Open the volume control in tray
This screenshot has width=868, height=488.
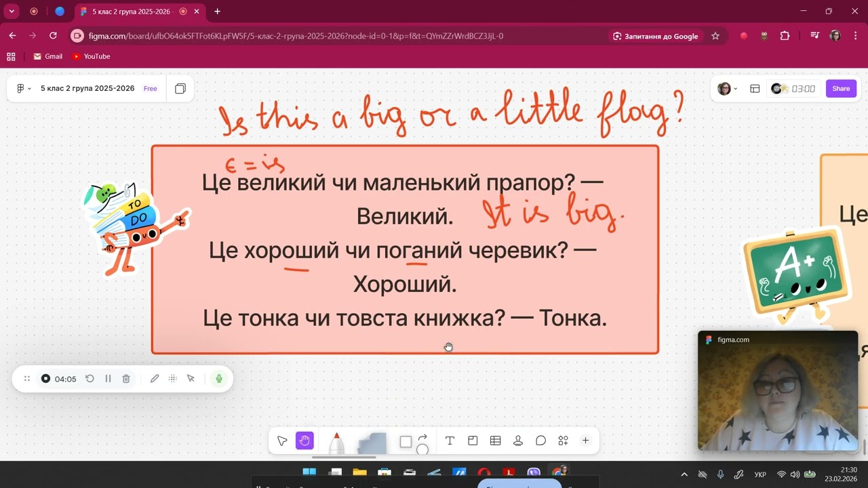point(795,474)
